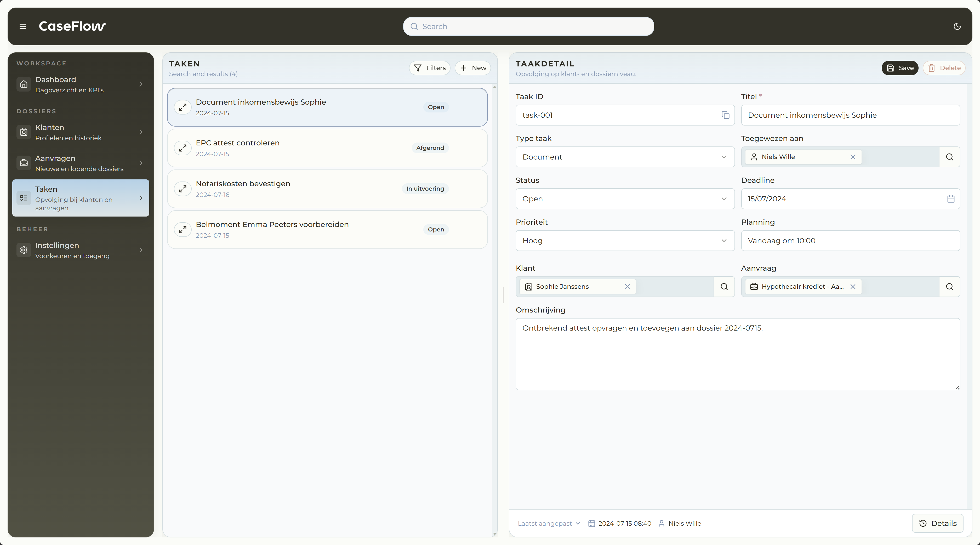Expand the Notariskosten bevestigen task
Viewport: 980px width, 545px height.
click(x=183, y=189)
